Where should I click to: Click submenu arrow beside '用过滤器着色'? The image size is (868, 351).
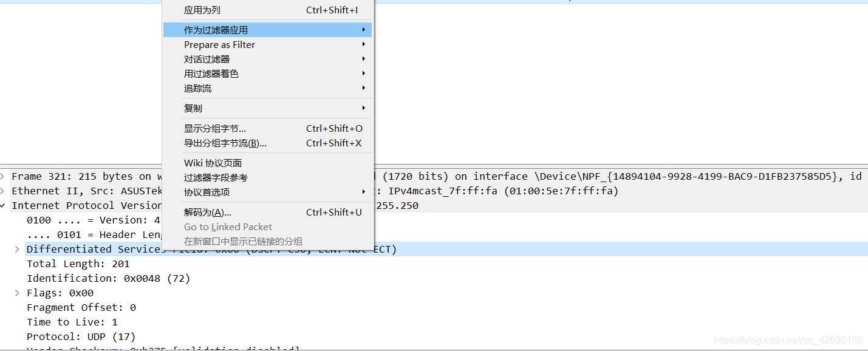pos(364,73)
